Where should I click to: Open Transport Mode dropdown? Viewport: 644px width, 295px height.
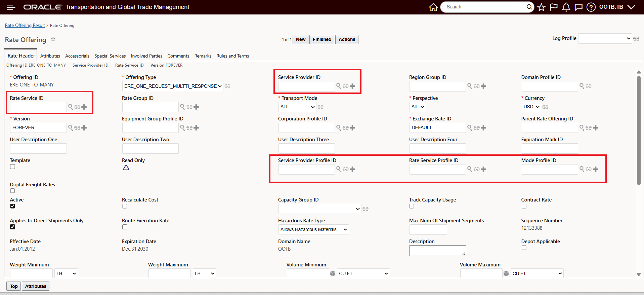coord(297,107)
